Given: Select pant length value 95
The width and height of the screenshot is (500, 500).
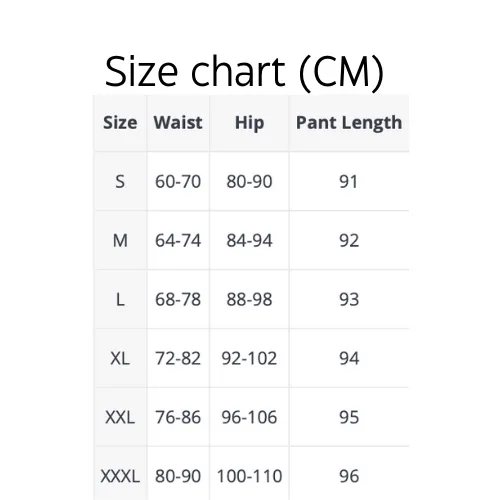Looking at the screenshot, I should pyautogui.click(x=349, y=417).
